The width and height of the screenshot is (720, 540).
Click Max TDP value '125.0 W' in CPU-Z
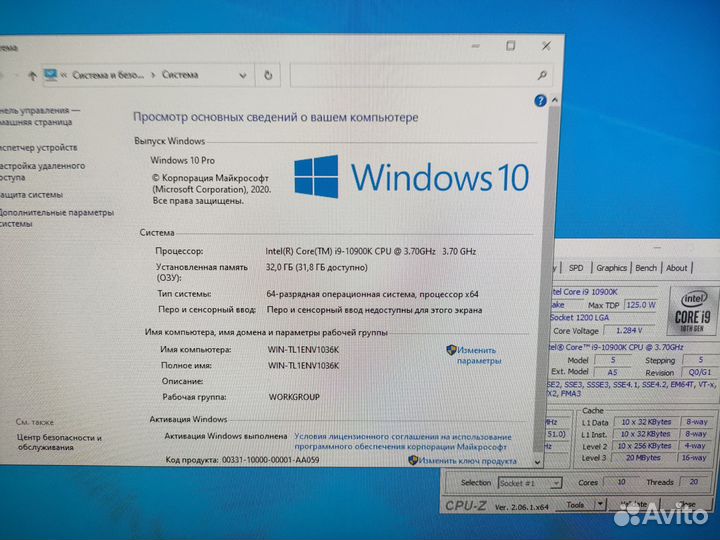641,305
